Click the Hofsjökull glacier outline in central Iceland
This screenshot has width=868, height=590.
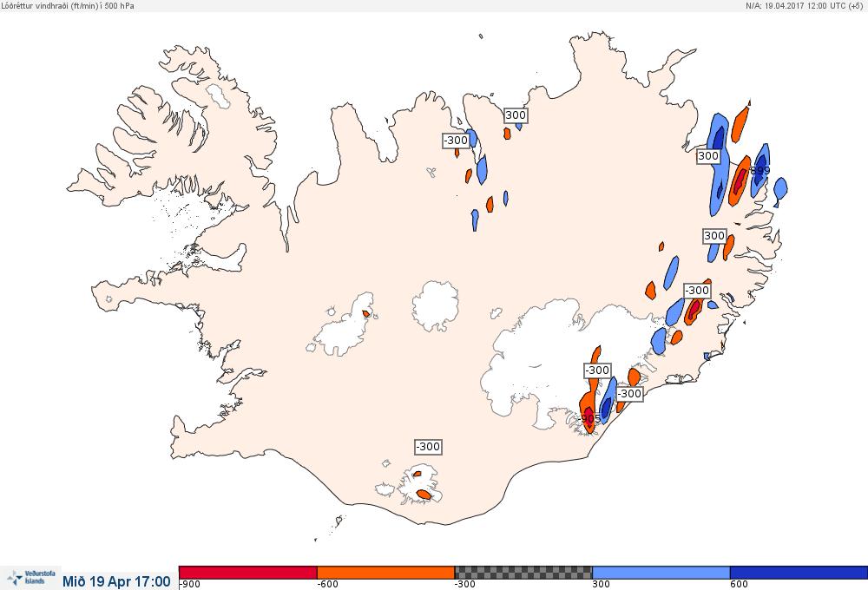point(436,305)
